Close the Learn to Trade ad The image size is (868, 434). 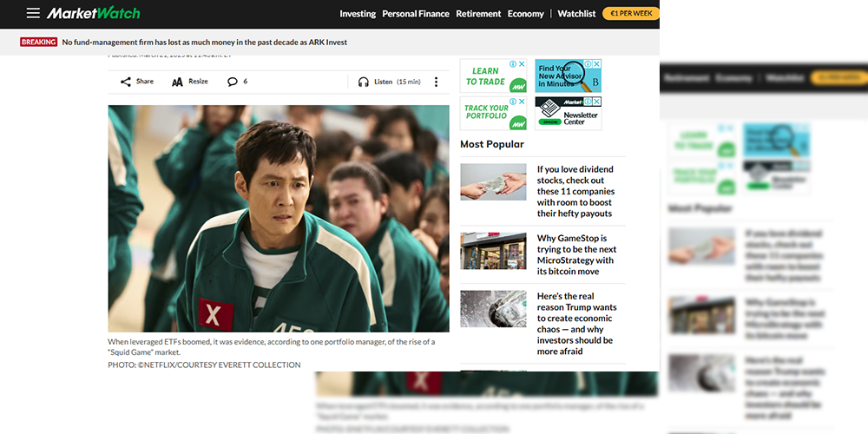pos(522,63)
